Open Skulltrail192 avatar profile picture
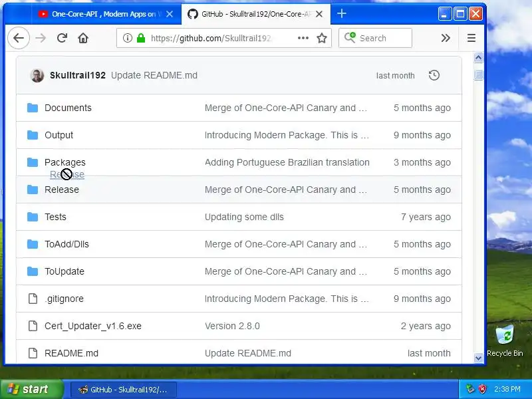The width and height of the screenshot is (532, 399). (x=37, y=75)
